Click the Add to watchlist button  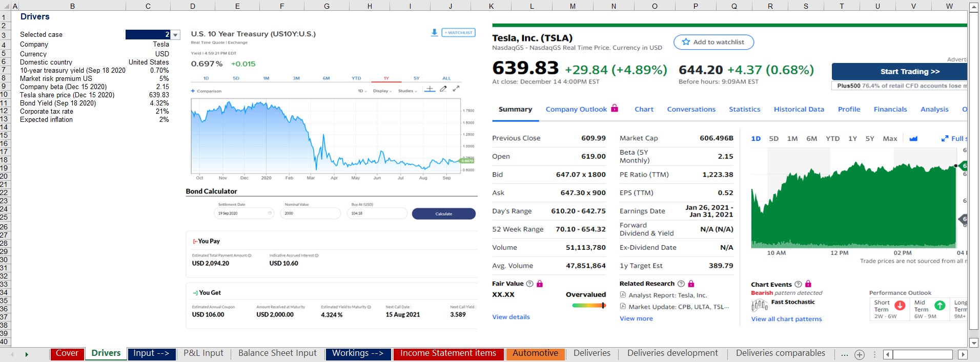(713, 42)
